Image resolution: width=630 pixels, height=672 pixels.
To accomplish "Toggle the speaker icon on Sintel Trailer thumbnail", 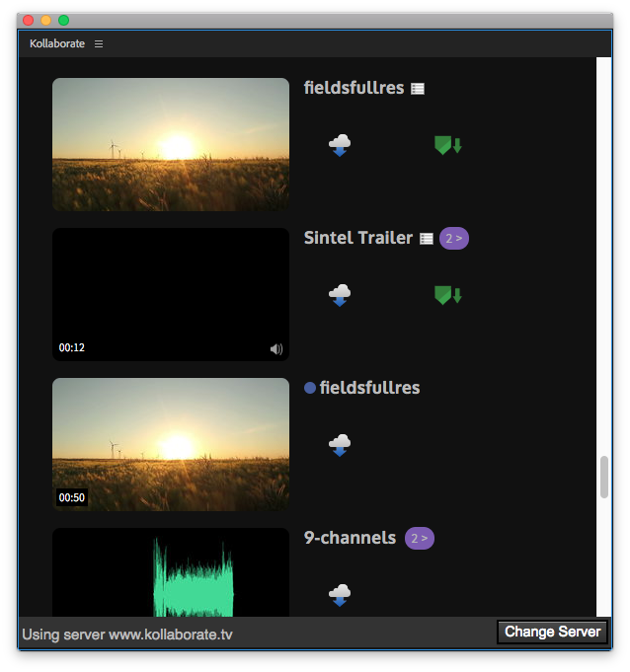I will click(276, 349).
